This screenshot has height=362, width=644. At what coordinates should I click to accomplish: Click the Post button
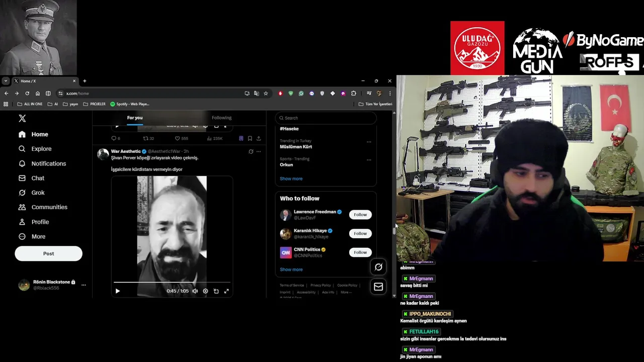tap(48, 253)
